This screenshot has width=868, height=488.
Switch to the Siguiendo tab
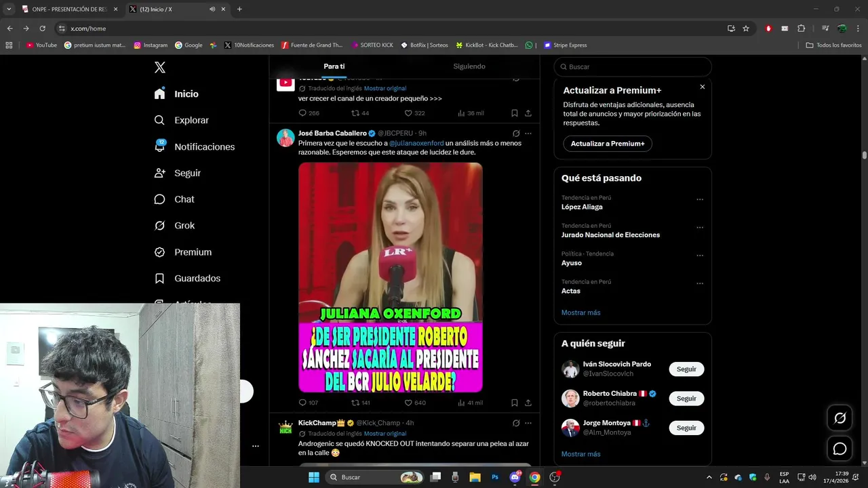(469, 66)
